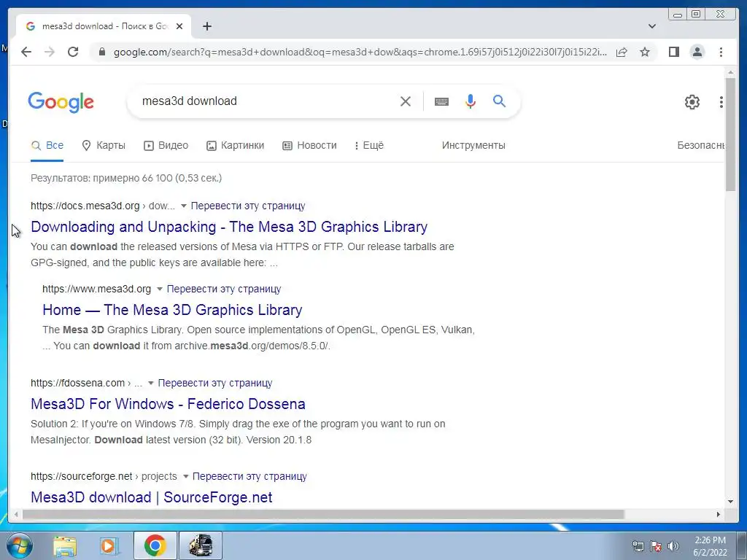Open Windows Explorer from the taskbar
The image size is (747, 560).
pyautogui.click(x=65, y=545)
